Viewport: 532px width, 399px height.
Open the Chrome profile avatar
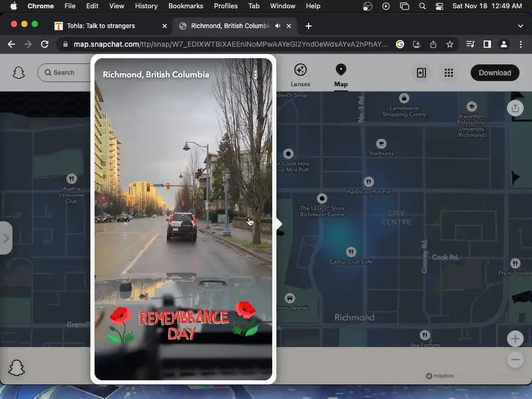point(504,44)
